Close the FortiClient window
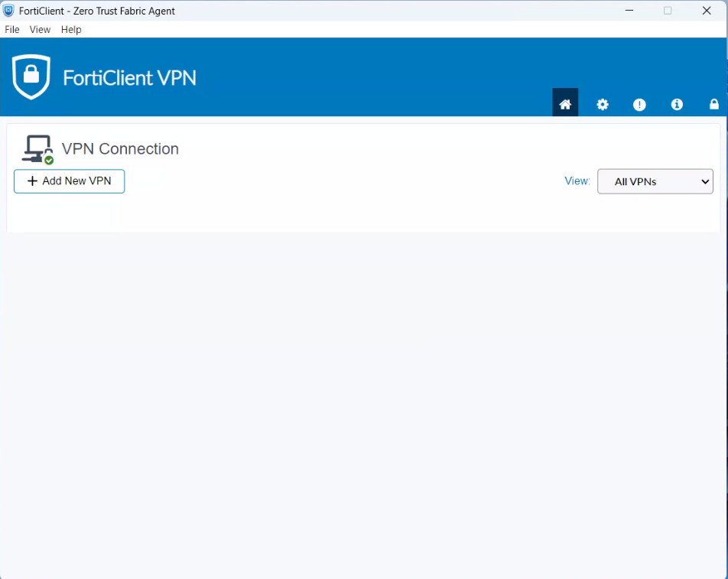 pyautogui.click(x=707, y=10)
